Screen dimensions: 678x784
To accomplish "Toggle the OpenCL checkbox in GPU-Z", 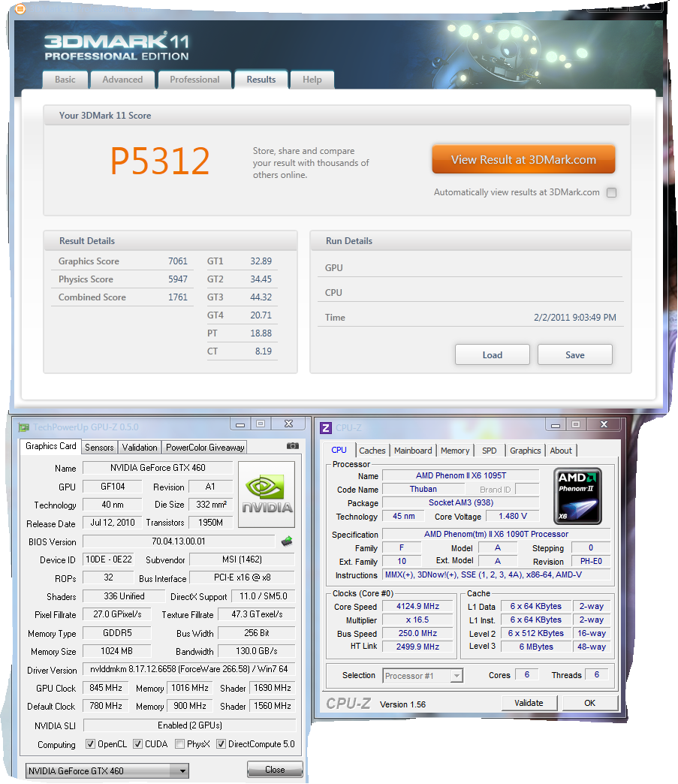I will pos(90,744).
